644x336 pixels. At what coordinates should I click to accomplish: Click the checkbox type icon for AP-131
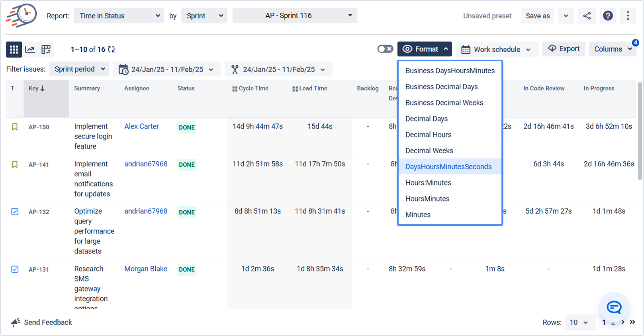coord(15,270)
